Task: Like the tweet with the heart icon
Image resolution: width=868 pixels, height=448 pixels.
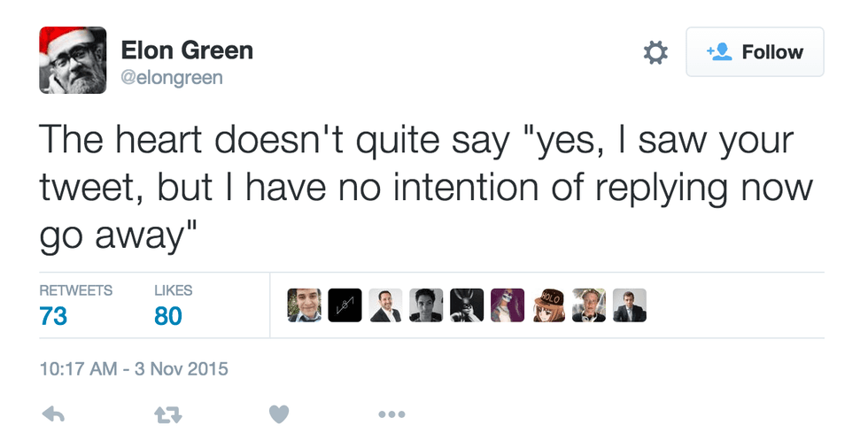Action: pyautogui.click(x=279, y=413)
